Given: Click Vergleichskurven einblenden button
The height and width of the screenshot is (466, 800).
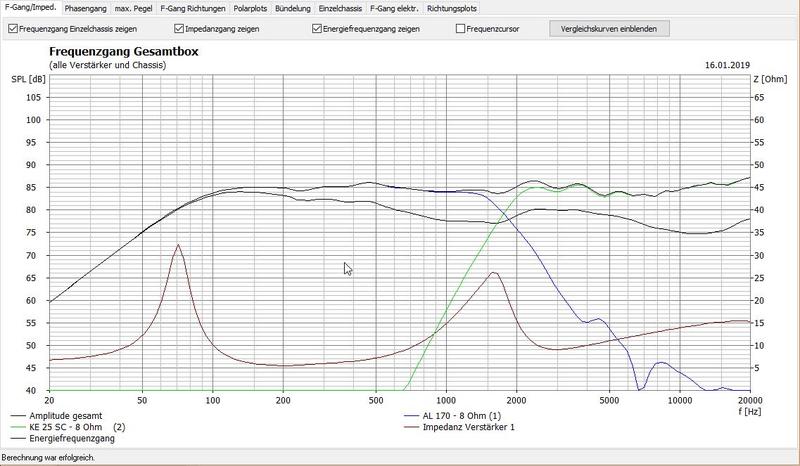Looking at the screenshot, I should (609, 29).
